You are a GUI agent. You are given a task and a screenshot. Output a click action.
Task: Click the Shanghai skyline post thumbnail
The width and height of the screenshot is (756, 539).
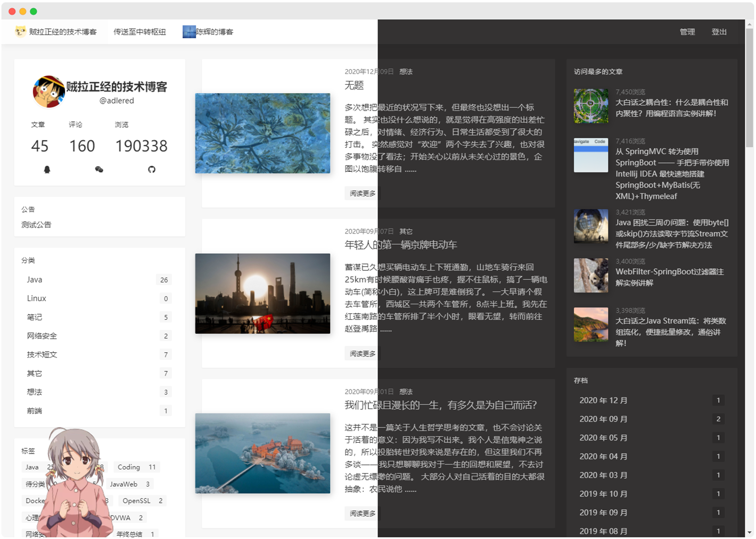tap(262, 294)
